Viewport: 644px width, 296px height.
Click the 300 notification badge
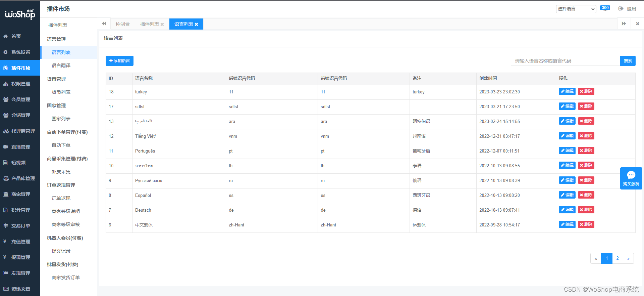point(605,8)
